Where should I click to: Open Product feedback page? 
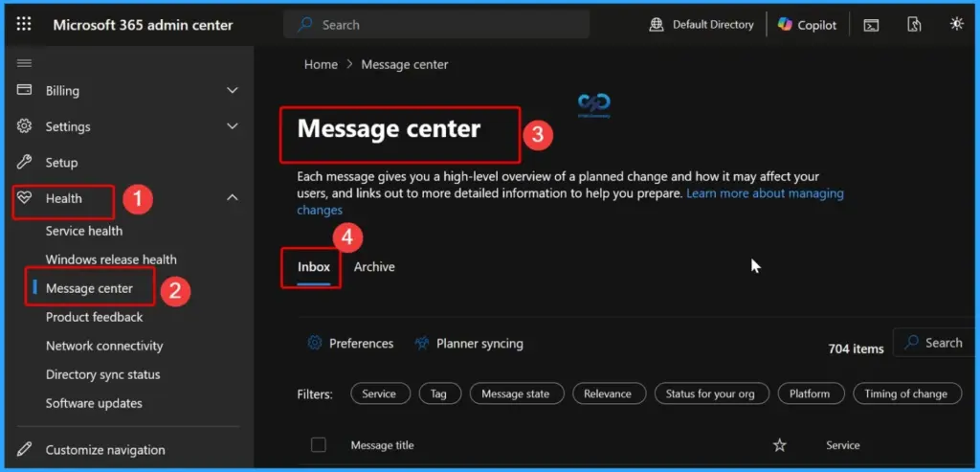point(95,317)
